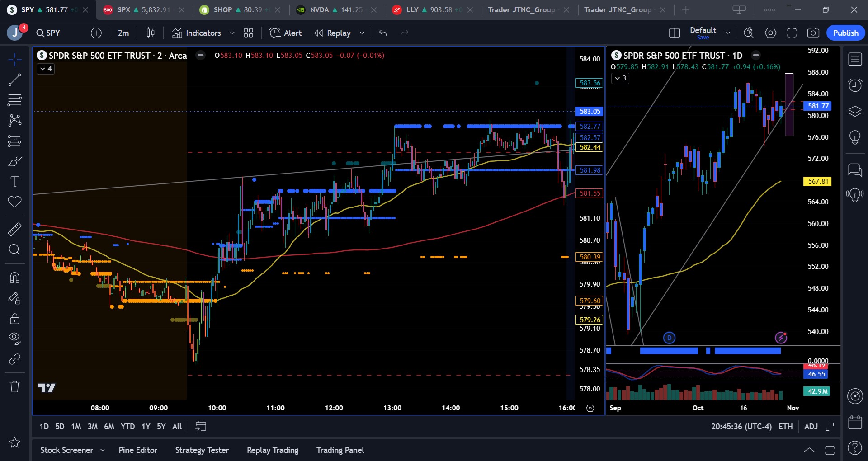The image size is (868, 461).
Task: Select the crosshair cursor tool
Action: click(14, 59)
